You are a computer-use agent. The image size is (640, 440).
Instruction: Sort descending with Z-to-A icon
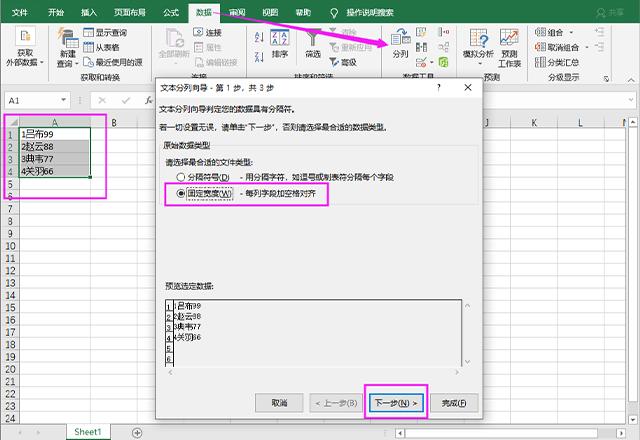pos(259,56)
